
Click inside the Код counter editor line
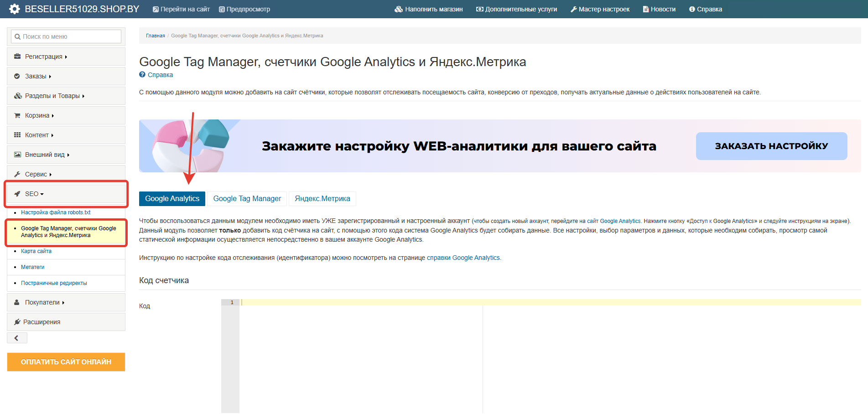pos(547,302)
